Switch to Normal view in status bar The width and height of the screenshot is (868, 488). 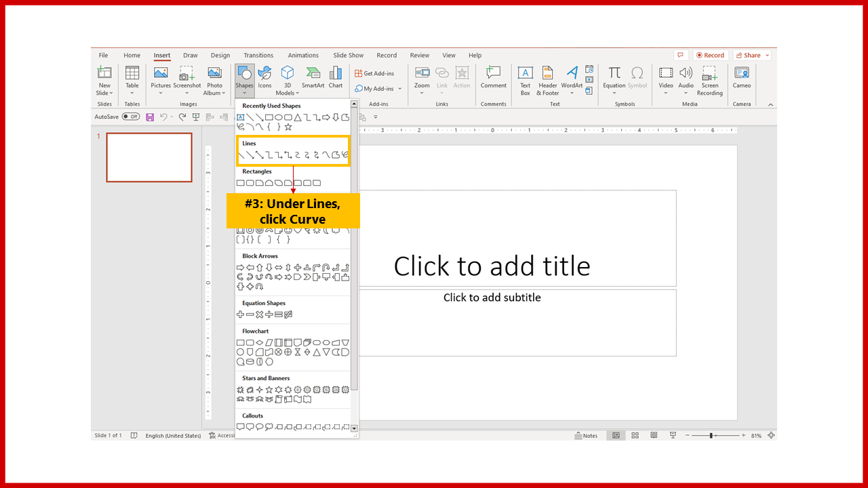616,436
